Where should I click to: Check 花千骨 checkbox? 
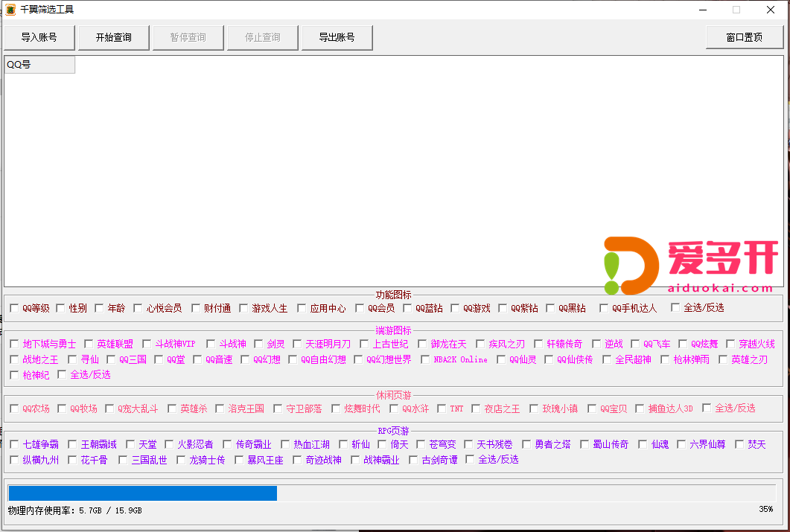tap(72, 460)
